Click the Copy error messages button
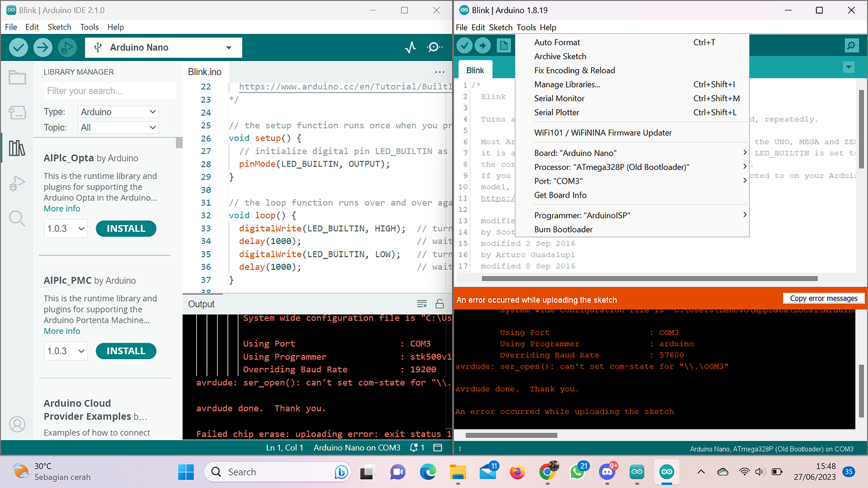This screenshot has height=488, width=868. click(823, 299)
